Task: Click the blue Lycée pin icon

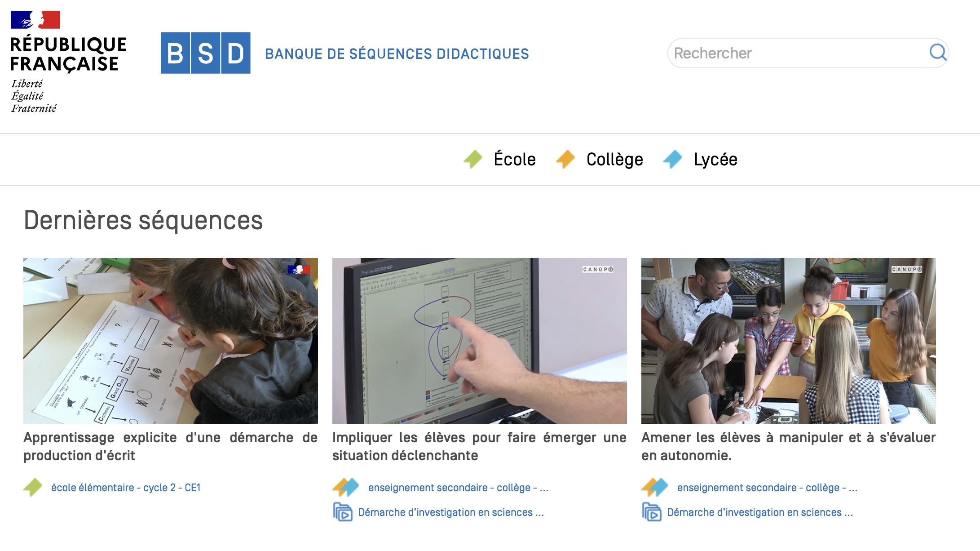Action: [673, 160]
